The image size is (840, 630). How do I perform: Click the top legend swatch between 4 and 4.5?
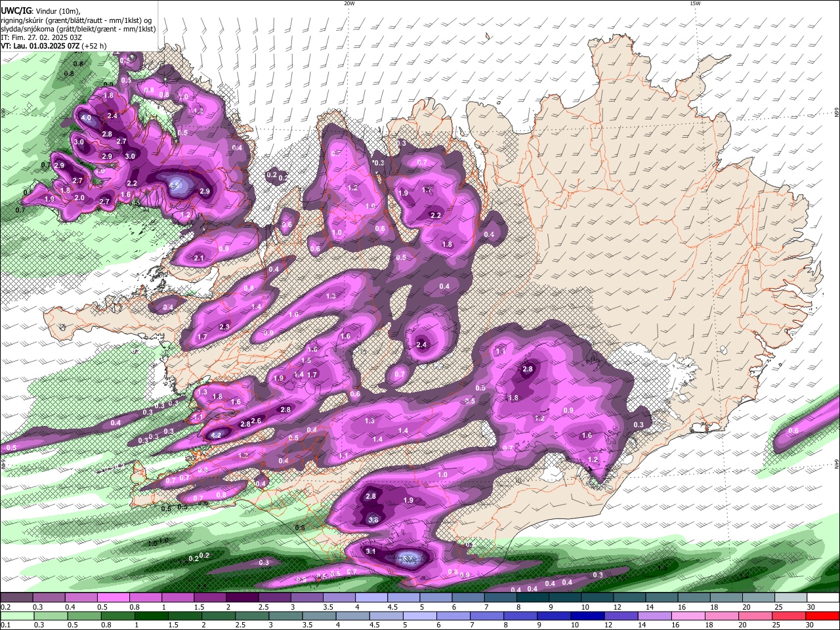tap(371, 598)
